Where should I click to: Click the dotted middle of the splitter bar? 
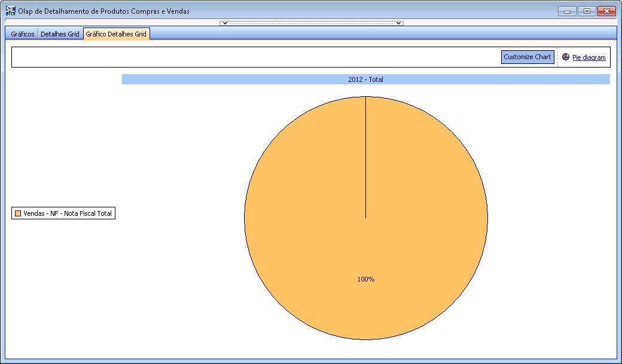point(311,23)
